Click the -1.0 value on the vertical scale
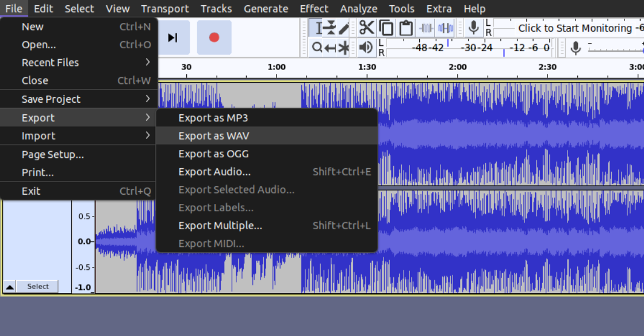This screenshot has height=336, width=644. [83, 287]
